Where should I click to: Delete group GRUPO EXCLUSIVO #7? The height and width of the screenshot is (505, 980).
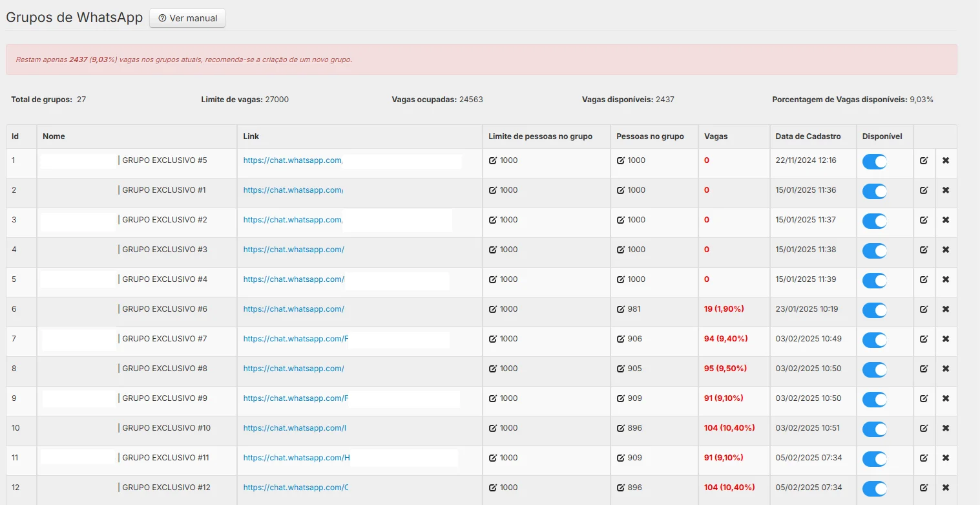946,339
